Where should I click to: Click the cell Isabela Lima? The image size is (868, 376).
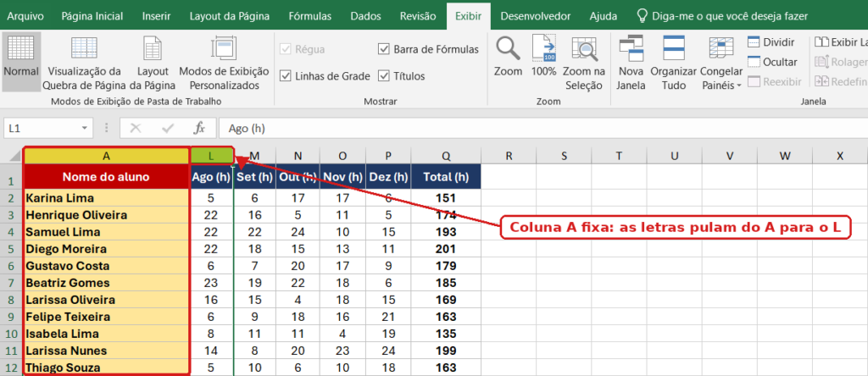(106, 334)
